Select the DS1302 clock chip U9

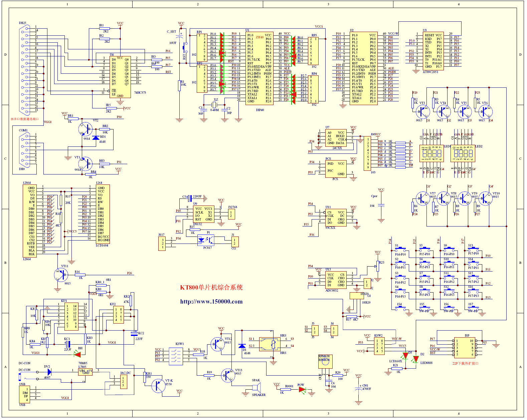tap(203, 214)
